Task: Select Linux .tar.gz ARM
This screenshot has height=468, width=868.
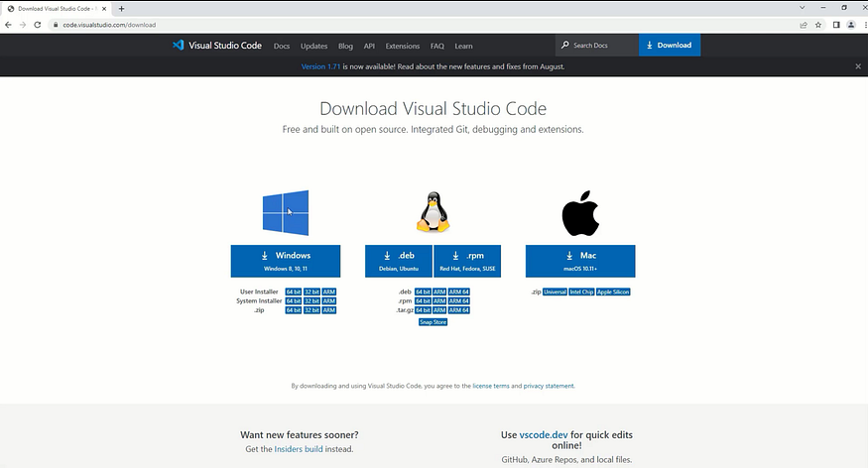Action: pos(439,310)
